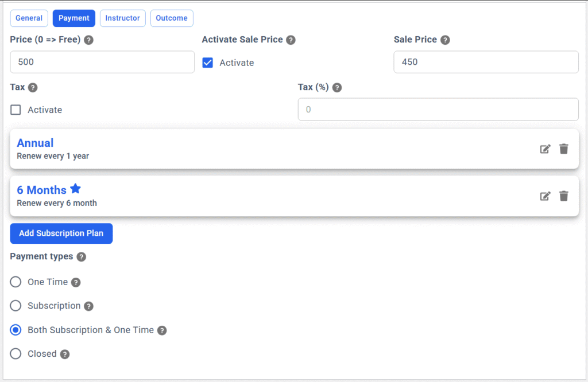Image resolution: width=588 pixels, height=382 pixels.
Task: Open the Annual plan title link
Action: (35, 143)
